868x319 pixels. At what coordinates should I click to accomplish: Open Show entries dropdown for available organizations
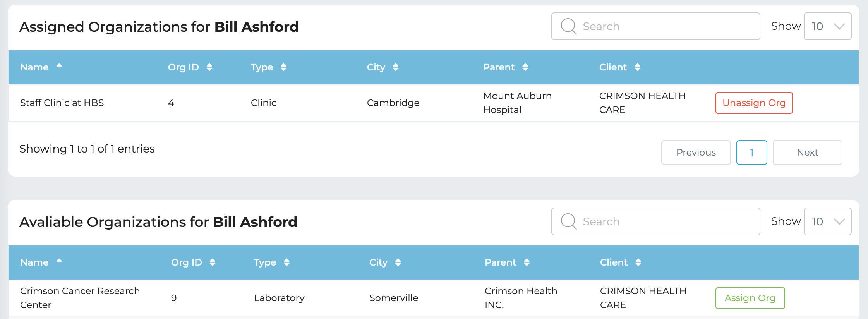pos(827,221)
